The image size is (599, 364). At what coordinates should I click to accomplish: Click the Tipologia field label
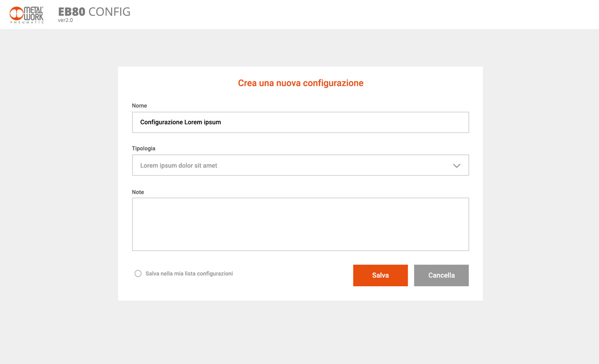pyautogui.click(x=143, y=148)
